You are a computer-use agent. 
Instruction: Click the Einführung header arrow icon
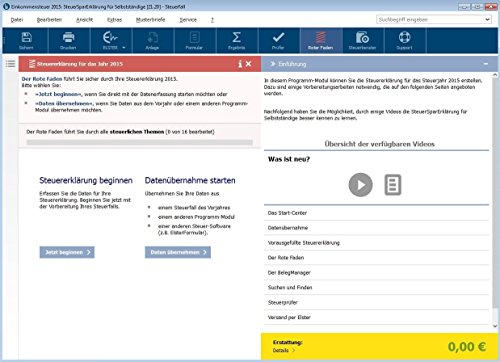point(272,64)
